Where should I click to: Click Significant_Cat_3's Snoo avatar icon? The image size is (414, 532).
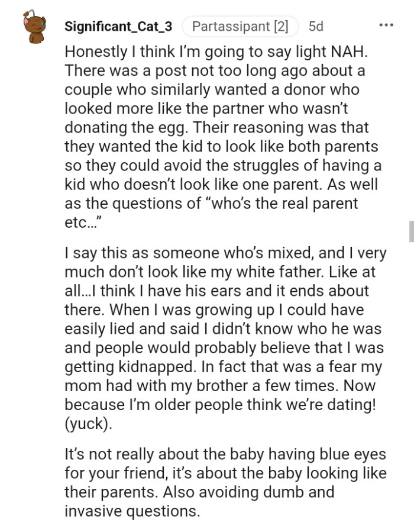[34, 26]
